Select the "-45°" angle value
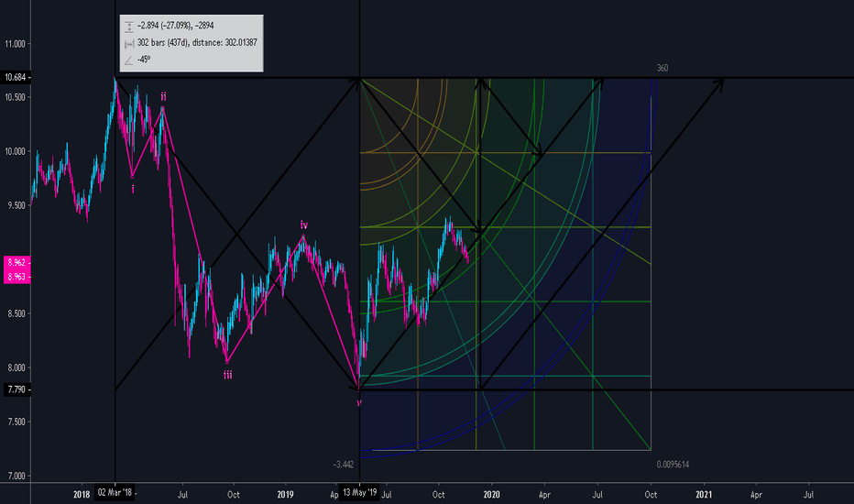The image size is (854, 504). pyautogui.click(x=144, y=60)
